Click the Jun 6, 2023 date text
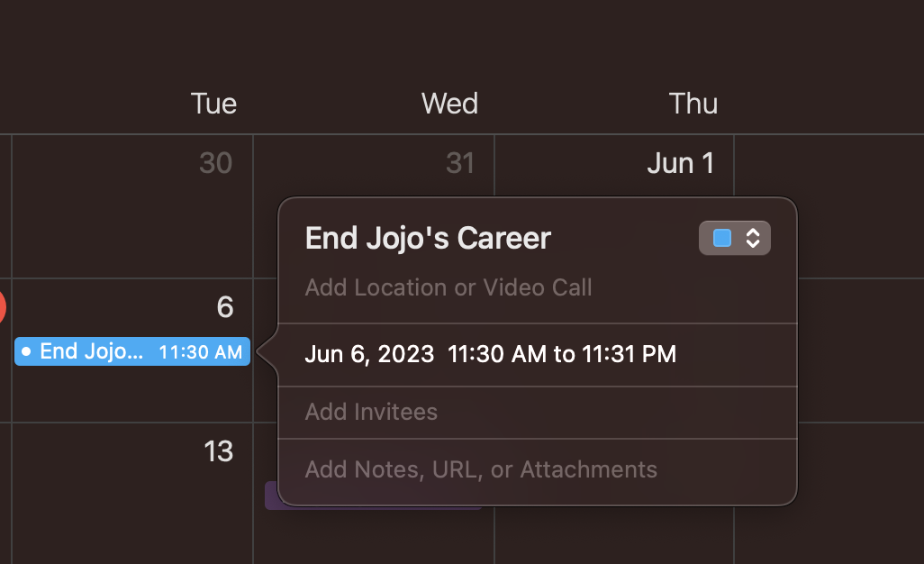This screenshot has height=564, width=924. pos(369,354)
